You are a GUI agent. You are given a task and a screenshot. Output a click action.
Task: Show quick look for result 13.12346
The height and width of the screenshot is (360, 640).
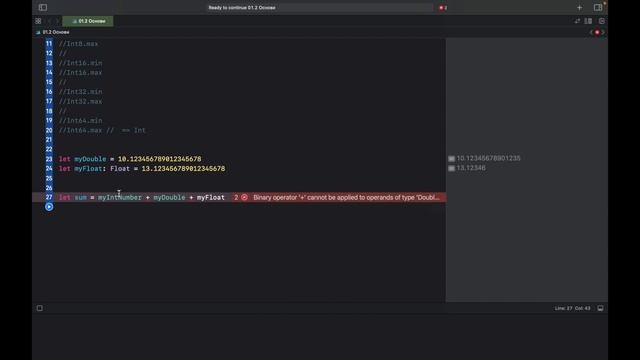[x=451, y=168]
